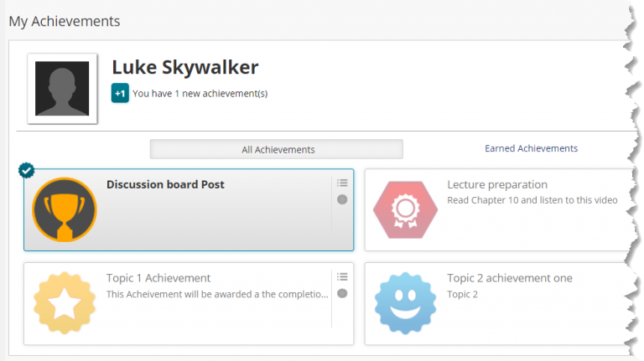This screenshot has height=361, width=644.
Task: Toggle grey circle on Topic 1 Achievement
Action: (x=342, y=293)
